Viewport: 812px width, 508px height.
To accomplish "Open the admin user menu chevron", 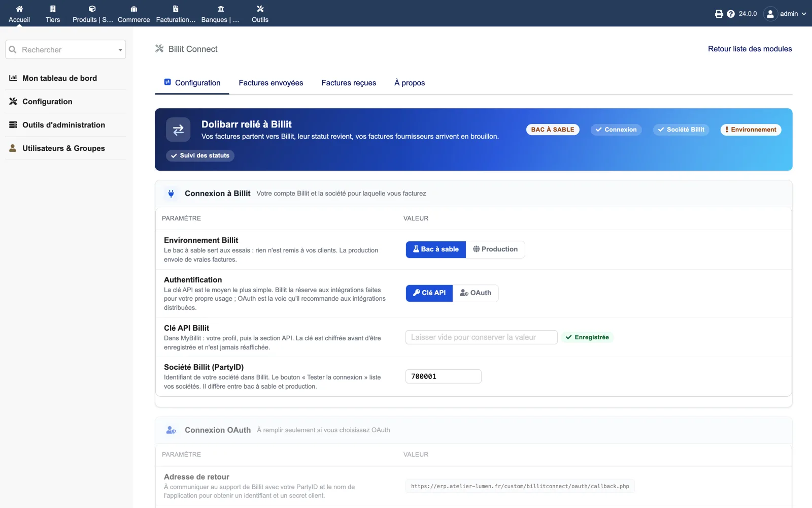I will point(804,14).
